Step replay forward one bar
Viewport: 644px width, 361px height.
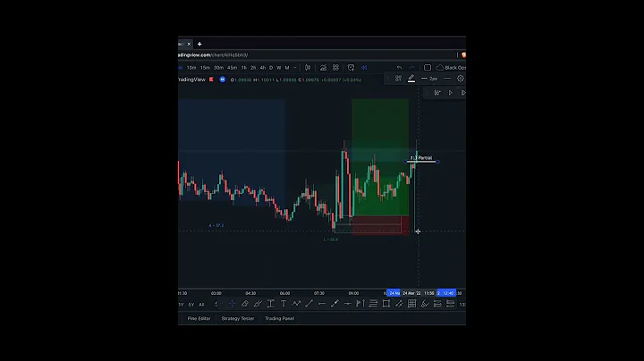tap(463, 93)
